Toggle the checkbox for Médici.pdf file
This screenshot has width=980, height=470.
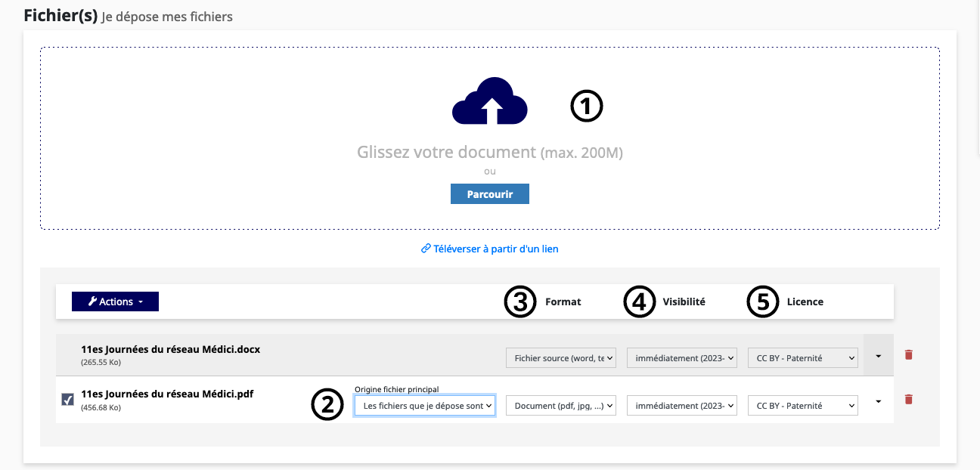(x=68, y=400)
